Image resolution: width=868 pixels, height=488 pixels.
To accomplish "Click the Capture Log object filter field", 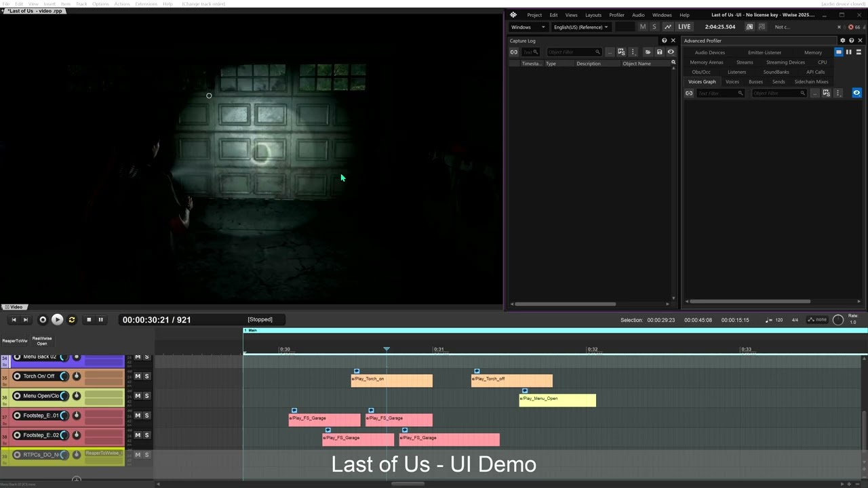I will [x=574, y=52].
